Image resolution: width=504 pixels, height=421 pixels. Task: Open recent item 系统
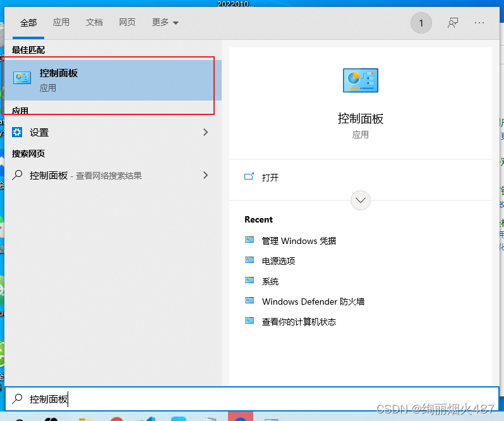pyautogui.click(x=270, y=281)
